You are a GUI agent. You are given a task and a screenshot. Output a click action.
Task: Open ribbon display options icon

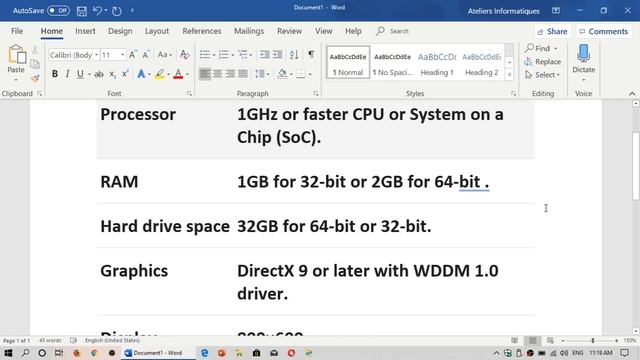click(x=556, y=11)
